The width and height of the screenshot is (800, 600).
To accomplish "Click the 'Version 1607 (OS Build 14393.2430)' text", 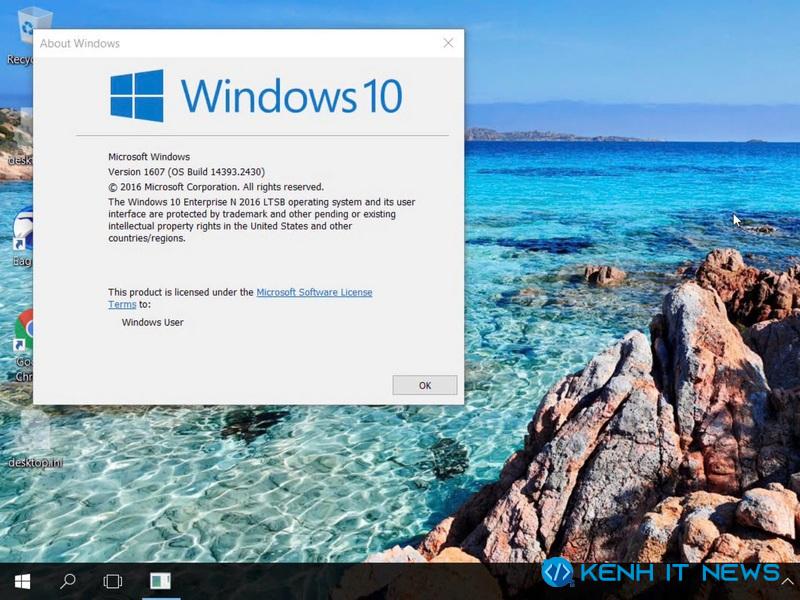I will coord(186,172).
